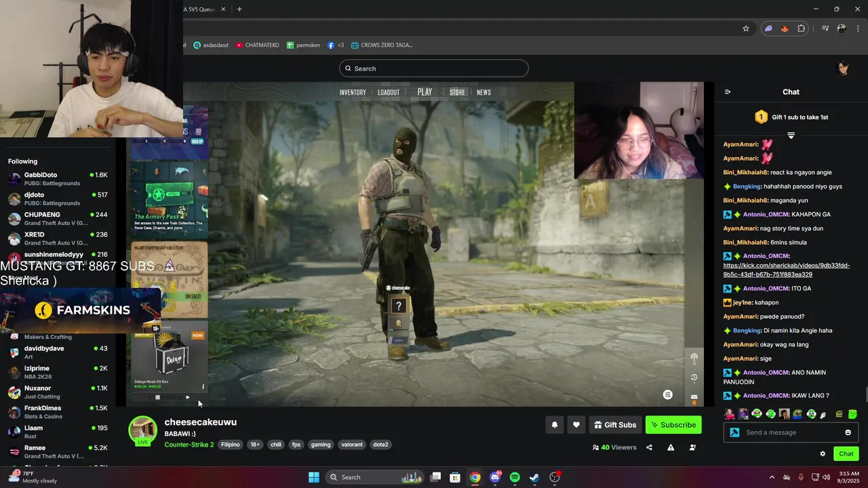The image size is (868, 488).
Task: Open the parmsken bookmark
Action: pos(303,45)
